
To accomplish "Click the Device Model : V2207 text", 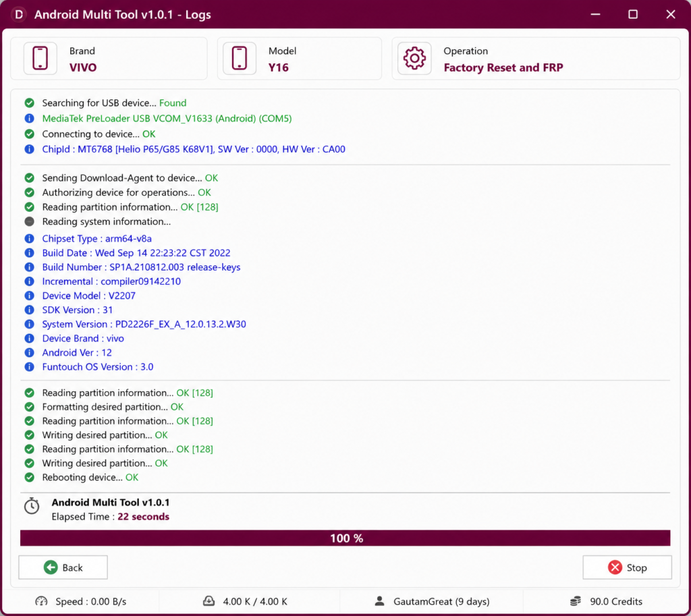I will 88,296.
